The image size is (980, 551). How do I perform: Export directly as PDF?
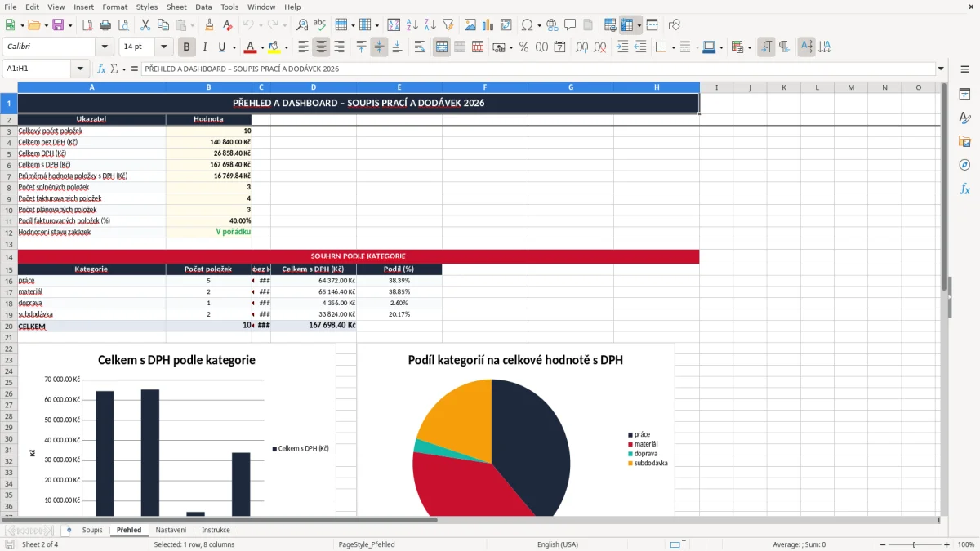87,25
